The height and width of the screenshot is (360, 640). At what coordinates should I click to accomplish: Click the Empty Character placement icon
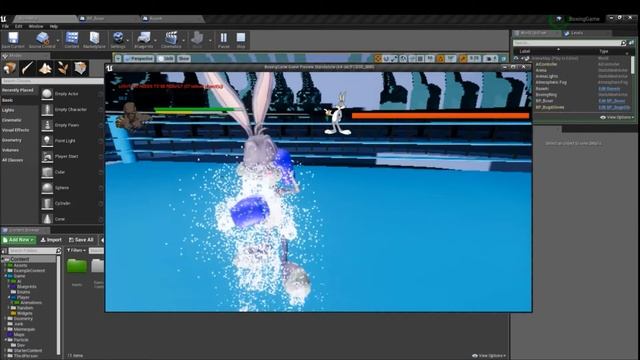coord(47,109)
